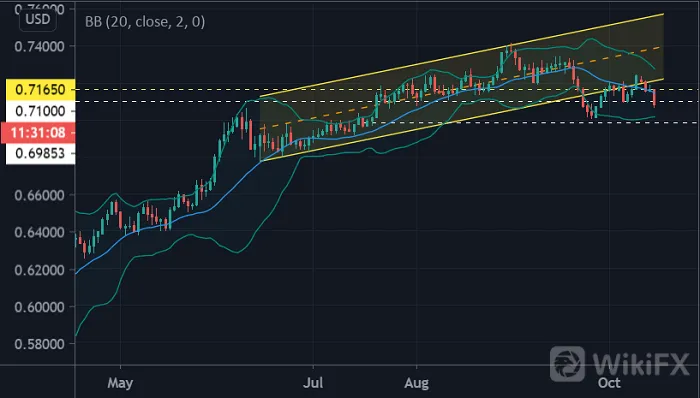Click the 0.74000 price axis value
The height and width of the screenshot is (398, 700).
click(x=39, y=46)
